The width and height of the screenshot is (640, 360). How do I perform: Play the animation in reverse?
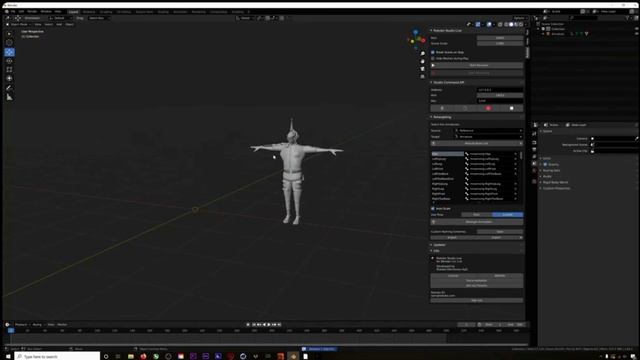pyautogui.click(x=264, y=324)
